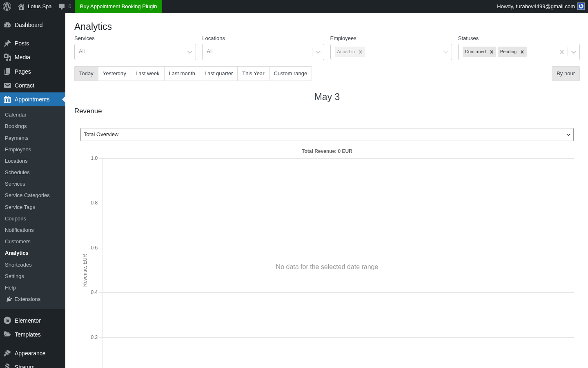This screenshot has width=588, height=368.
Task: Click the Posts pin icon
Action: [x=7, y=43]
